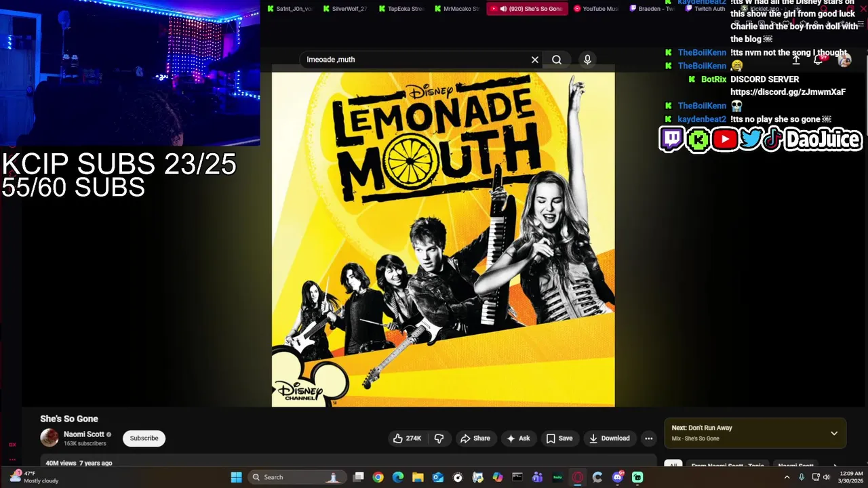This screenshot has height=488, width=868.
Task: Open Microsoft Edge from the taskbar
Action: pos(398,477)
